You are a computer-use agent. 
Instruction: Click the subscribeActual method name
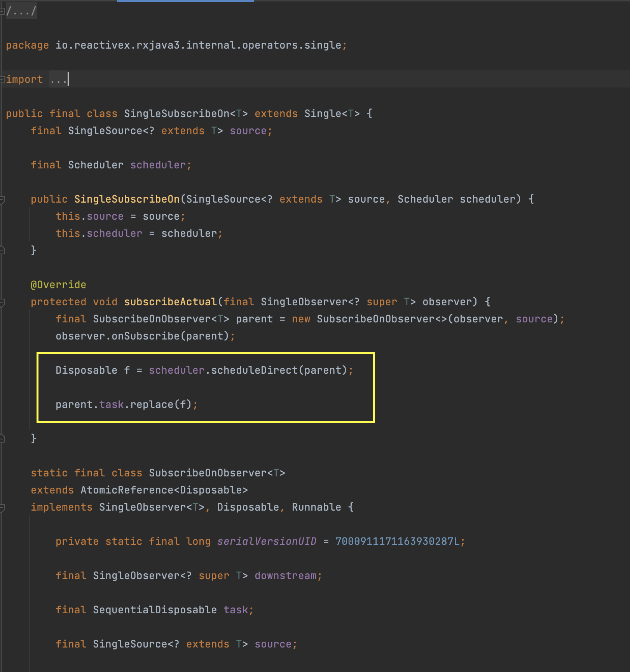(171, 302)
